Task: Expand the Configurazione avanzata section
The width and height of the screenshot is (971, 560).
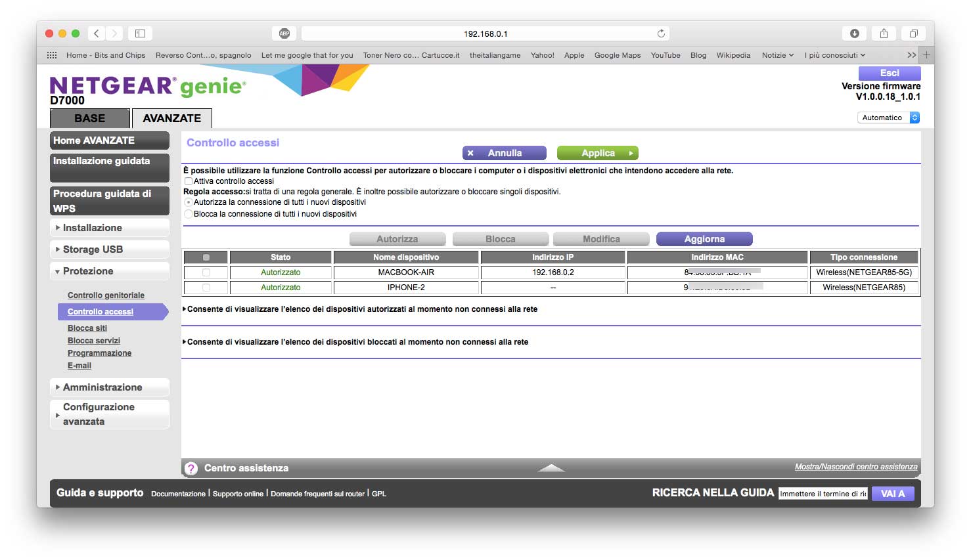Action: pyautogui.click(x=110, y=414)
